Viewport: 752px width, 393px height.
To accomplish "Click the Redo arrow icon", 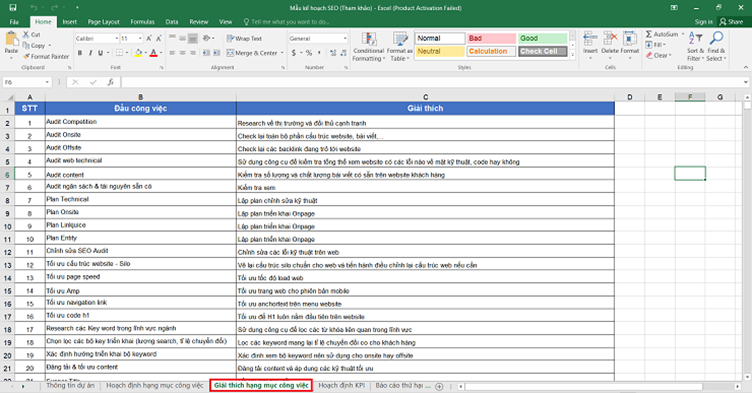I will (x=54, y=8).
